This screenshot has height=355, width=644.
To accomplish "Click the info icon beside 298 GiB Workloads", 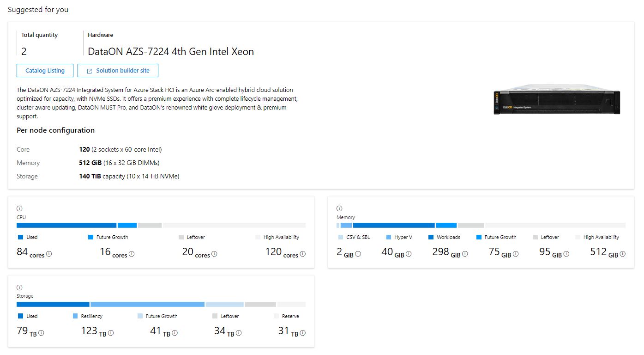I will [464, 254].
